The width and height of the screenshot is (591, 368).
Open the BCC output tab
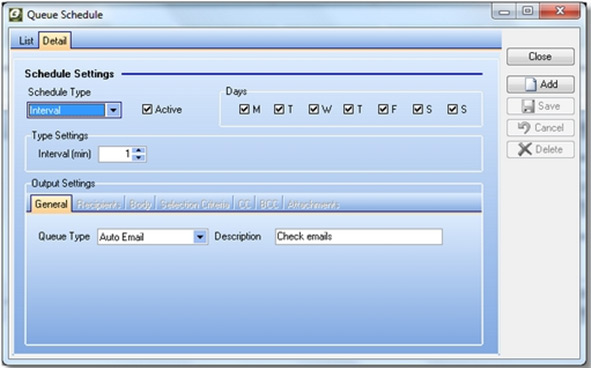pyautogui.click(x=269, y=204)
